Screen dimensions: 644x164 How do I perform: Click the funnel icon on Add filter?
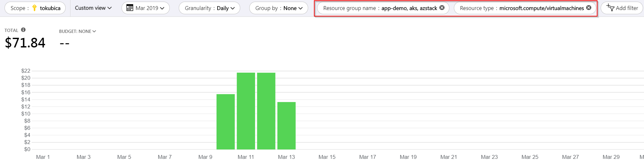pos(610,8)
